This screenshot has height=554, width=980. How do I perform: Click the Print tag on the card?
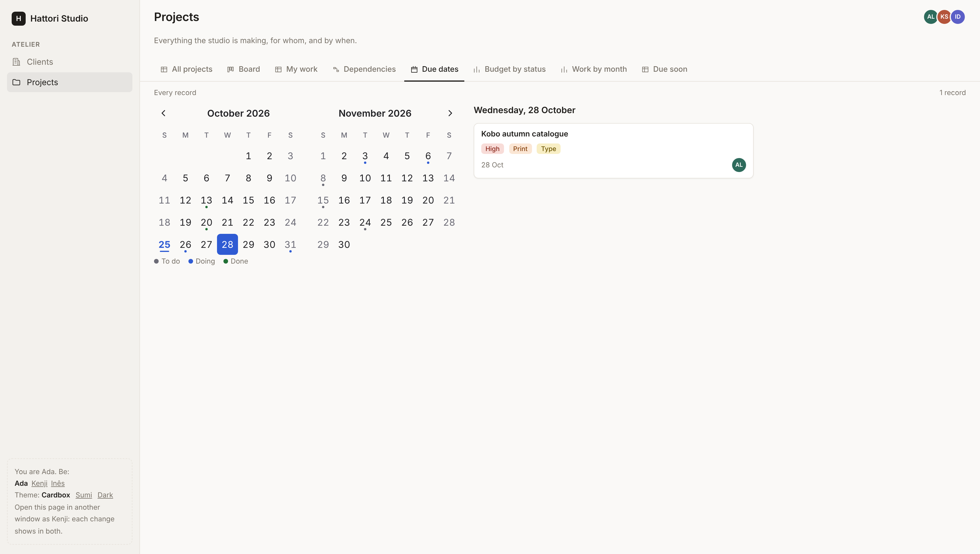[x=520, y=149]
